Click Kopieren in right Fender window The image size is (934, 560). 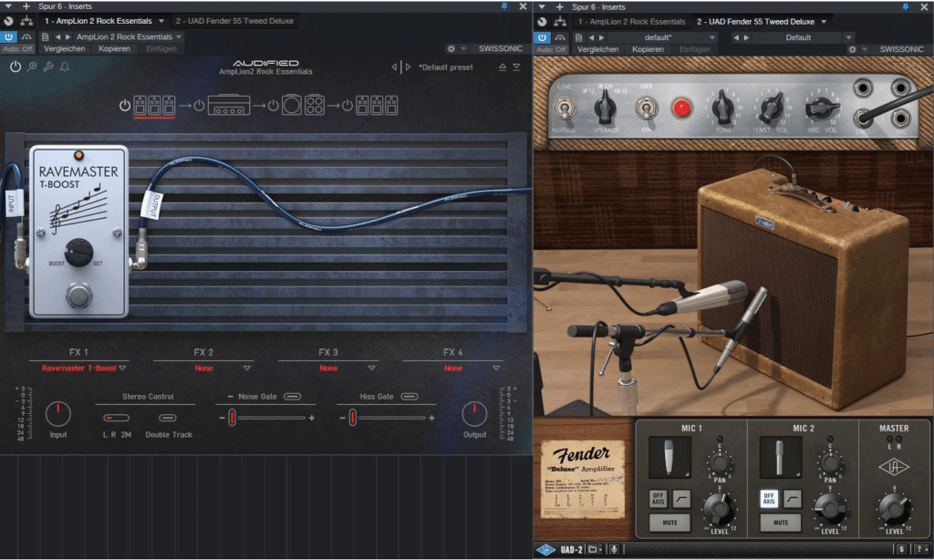point(649,49)
